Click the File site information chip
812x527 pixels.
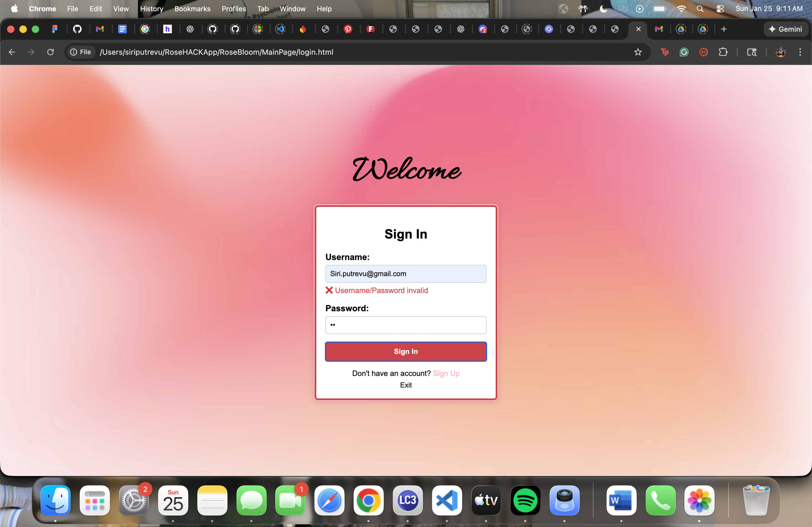tap(81, 52)
